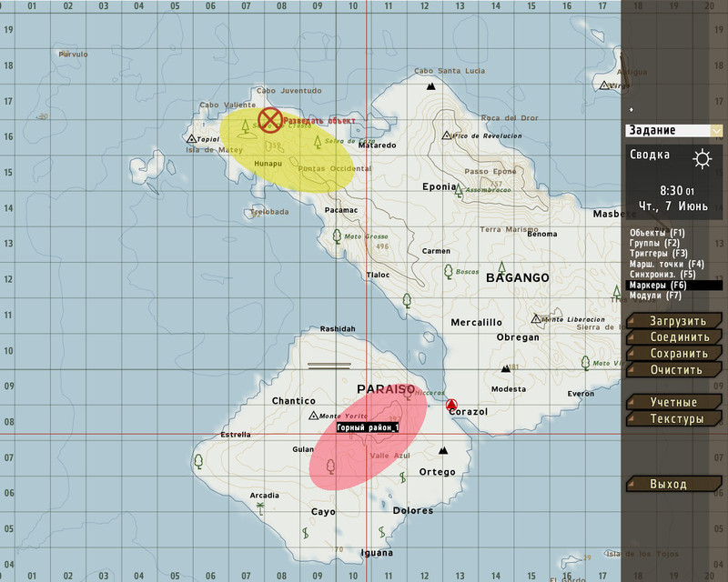The image size is (728, 582).
Task: Click the Очистить clear button
Action: coord(675,370)
